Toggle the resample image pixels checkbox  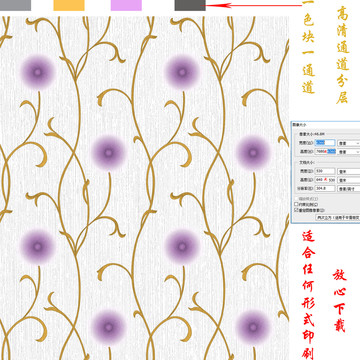coord(296,210)
